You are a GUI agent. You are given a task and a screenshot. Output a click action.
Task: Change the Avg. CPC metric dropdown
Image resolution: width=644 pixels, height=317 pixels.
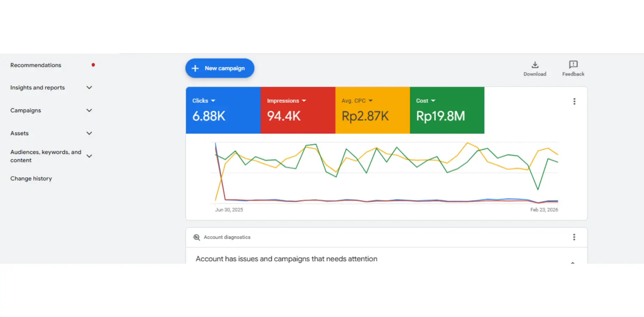pos(370,101)
